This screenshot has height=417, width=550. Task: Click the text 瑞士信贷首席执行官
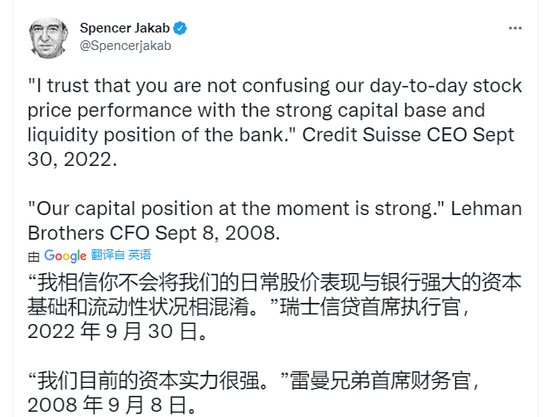click(x=370, y=307)
